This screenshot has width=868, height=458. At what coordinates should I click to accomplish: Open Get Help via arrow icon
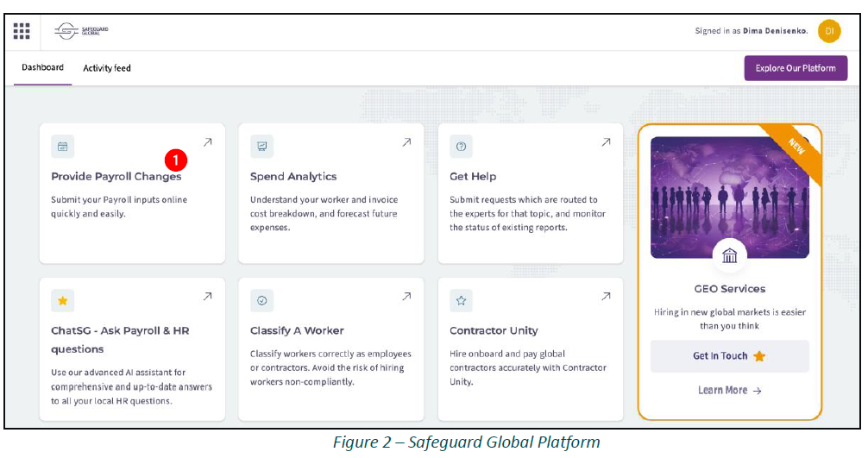[607, 142]
